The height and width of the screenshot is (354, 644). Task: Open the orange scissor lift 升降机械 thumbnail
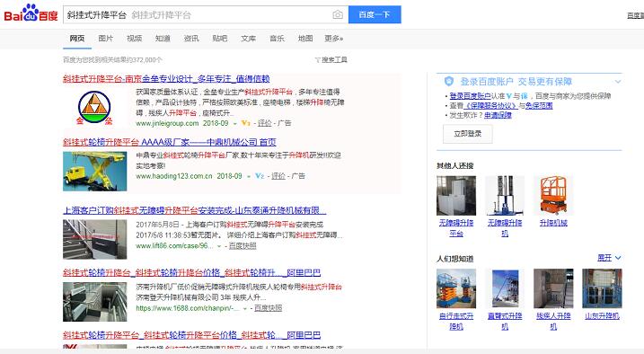(553, 196)
